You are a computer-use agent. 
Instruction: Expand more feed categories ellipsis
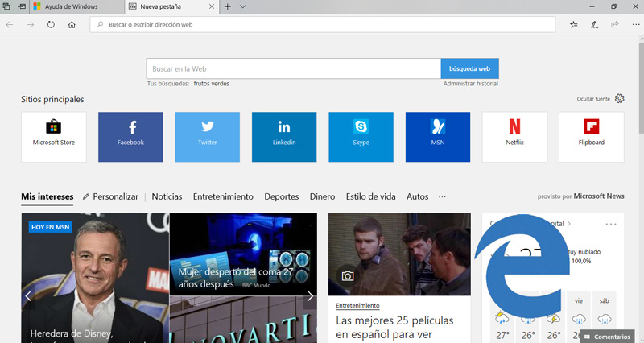click(x=442, y=196)
